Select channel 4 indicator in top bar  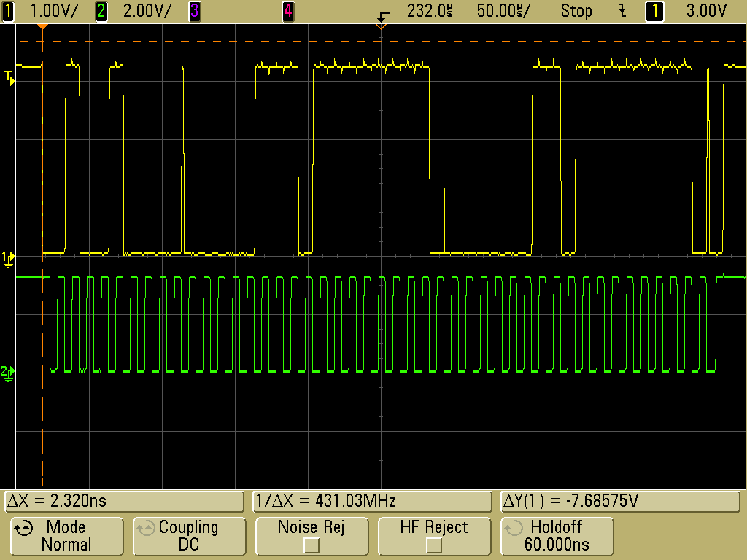pos(287,10)
